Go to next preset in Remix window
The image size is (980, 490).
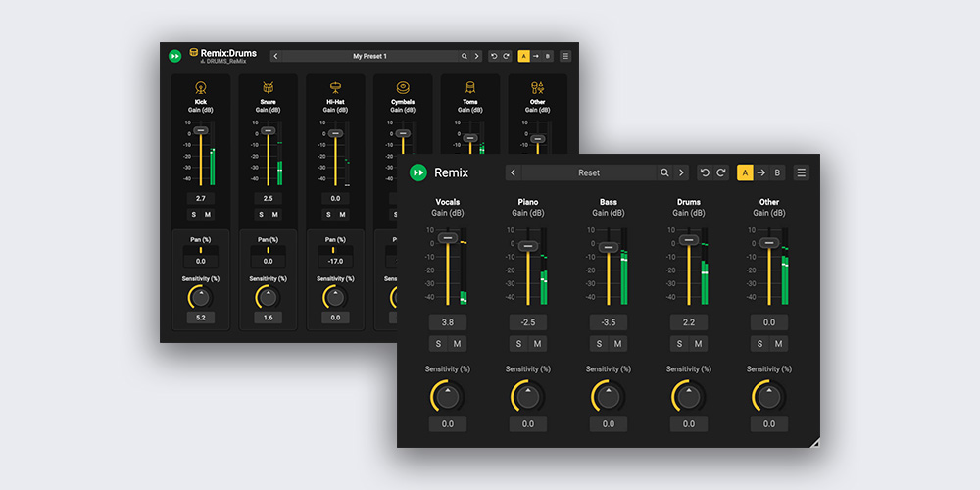(681, 172)
